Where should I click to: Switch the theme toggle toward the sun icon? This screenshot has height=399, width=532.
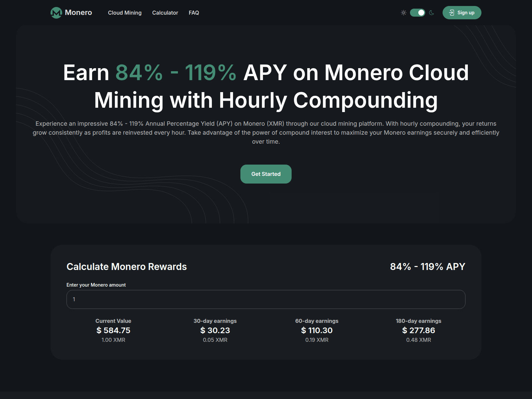(x=417, y=13)
